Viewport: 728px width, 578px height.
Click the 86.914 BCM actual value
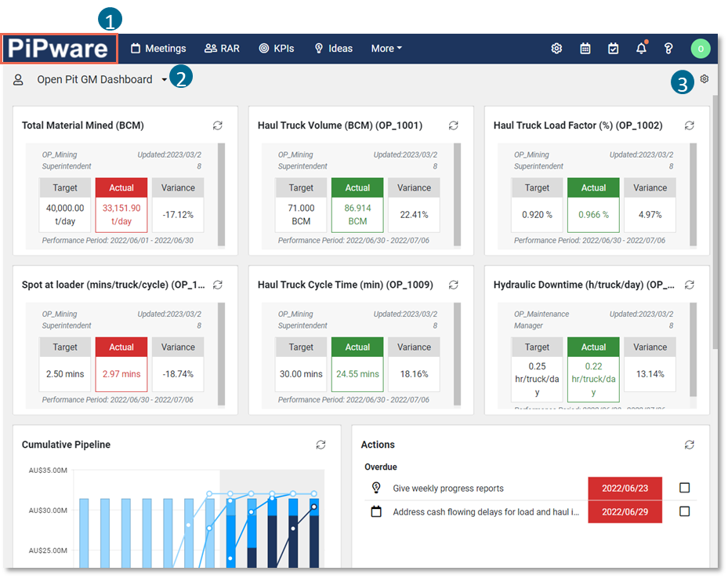(x=357, y=215)
